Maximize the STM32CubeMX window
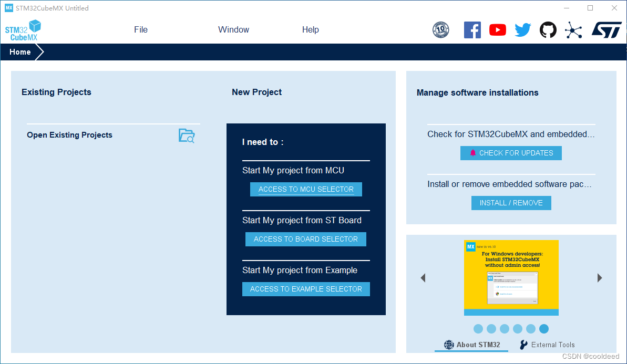627x364 pixels. coord(590,8)
